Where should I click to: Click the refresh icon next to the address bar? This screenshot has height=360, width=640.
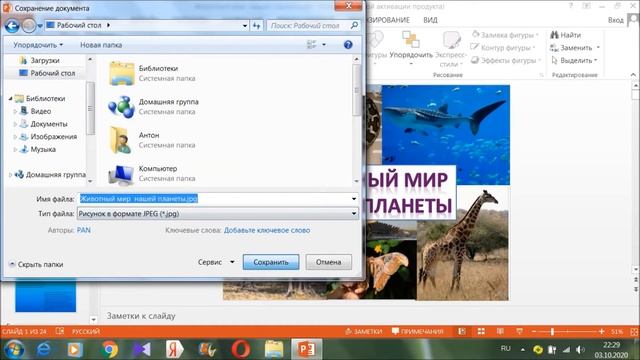[x=257, y=25]
